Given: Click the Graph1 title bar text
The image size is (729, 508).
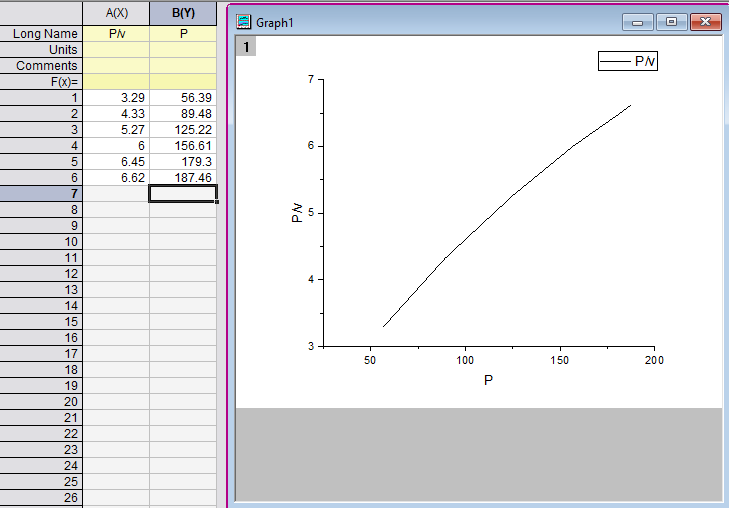Looking at the screenshot, I should pos(275,22).
